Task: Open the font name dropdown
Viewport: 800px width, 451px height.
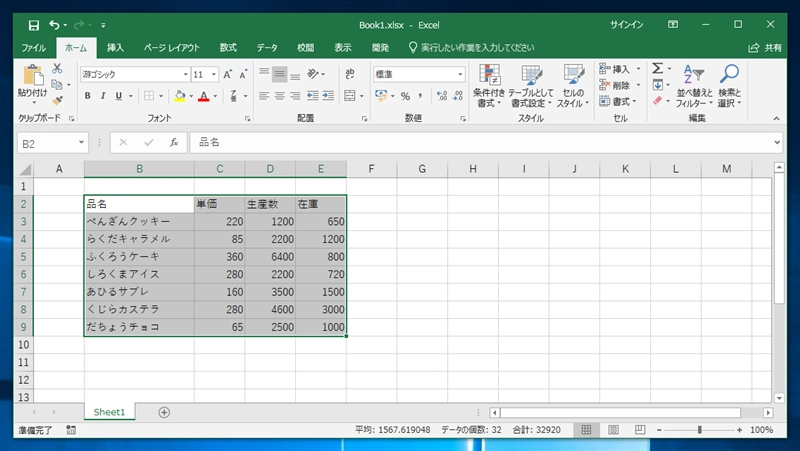Action: pyautogui.click(x=186, y=74)
